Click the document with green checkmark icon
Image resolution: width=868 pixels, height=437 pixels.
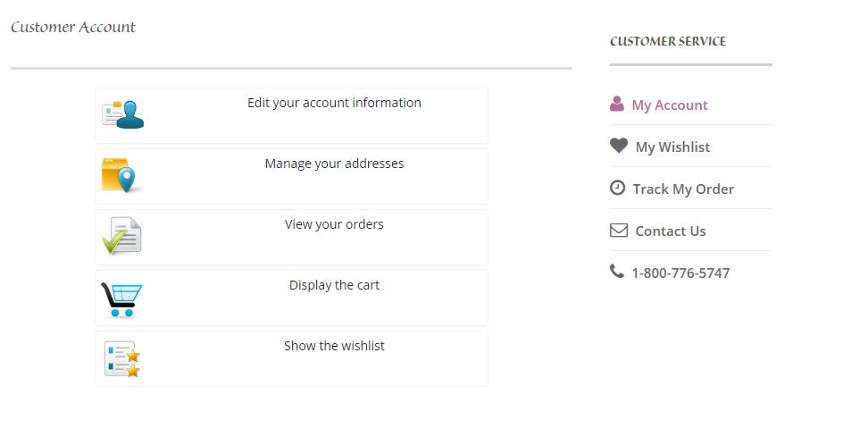(122, 236)
